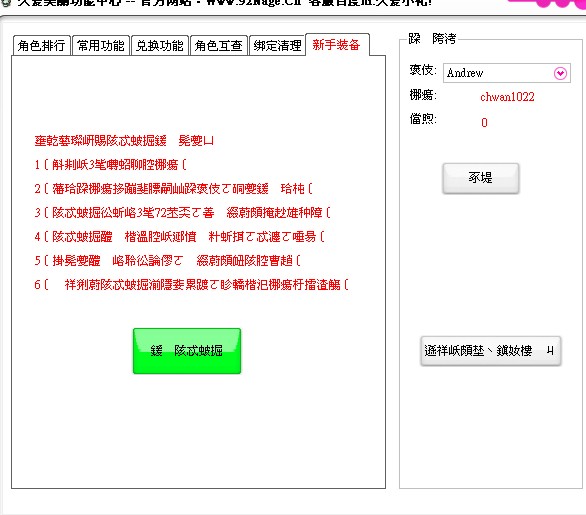586x515 pixels.
Task: Open the 绑定清理 tab
Action: (277, 46)
